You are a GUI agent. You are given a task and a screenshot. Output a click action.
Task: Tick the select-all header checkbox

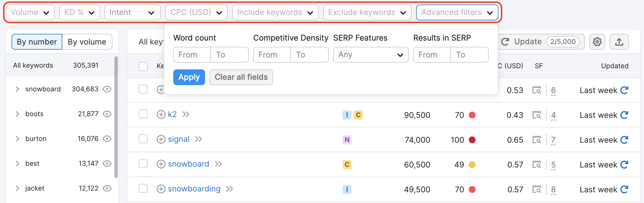point(143,66)
